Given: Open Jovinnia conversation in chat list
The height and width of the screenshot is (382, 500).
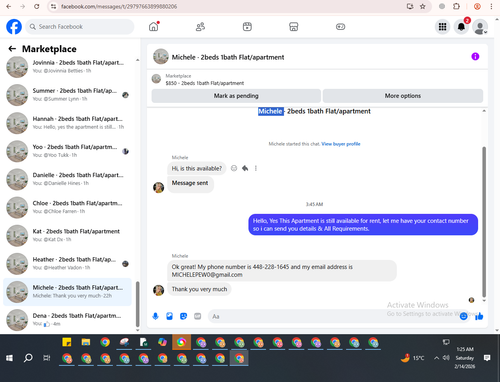Looking at the screenshot, I should point(68,67).
